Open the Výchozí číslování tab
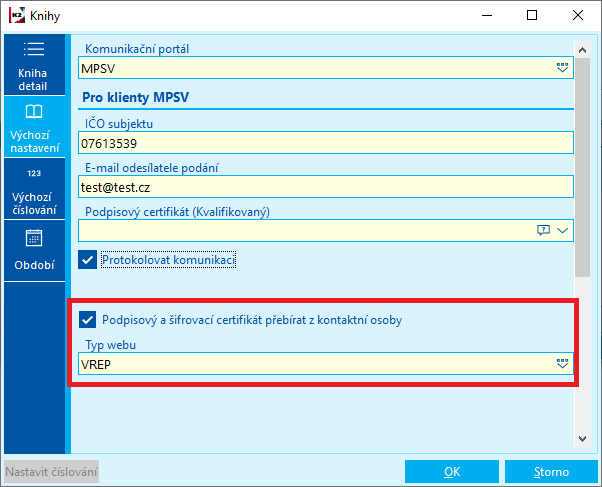The height and width of the screenshot is (487, 602). click(34, 189)
